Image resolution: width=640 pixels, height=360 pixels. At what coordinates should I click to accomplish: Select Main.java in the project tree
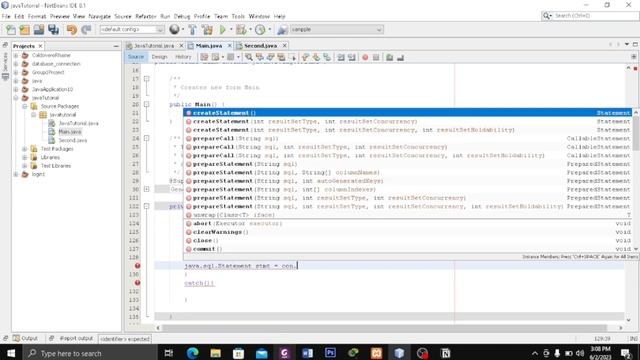point(70,132)
